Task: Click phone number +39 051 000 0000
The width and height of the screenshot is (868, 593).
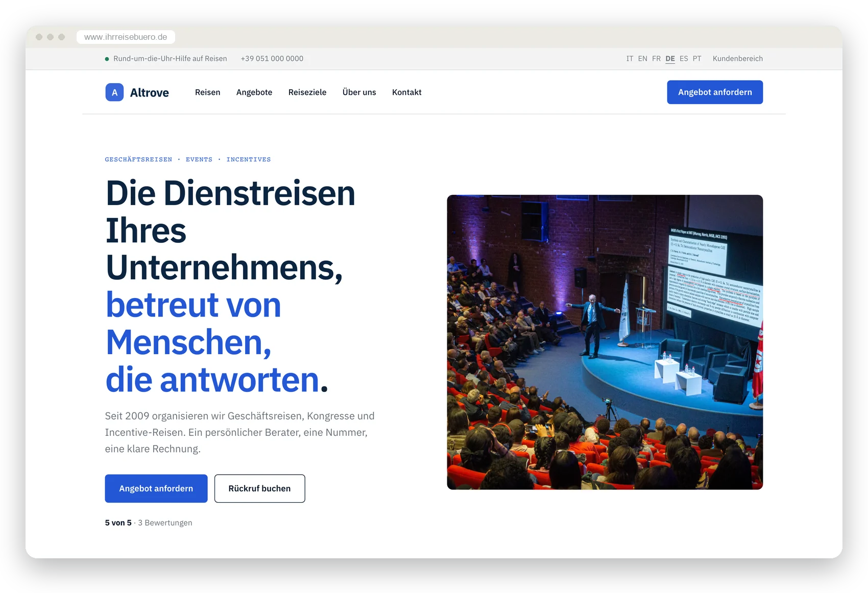Action: (x=272, y=59)
